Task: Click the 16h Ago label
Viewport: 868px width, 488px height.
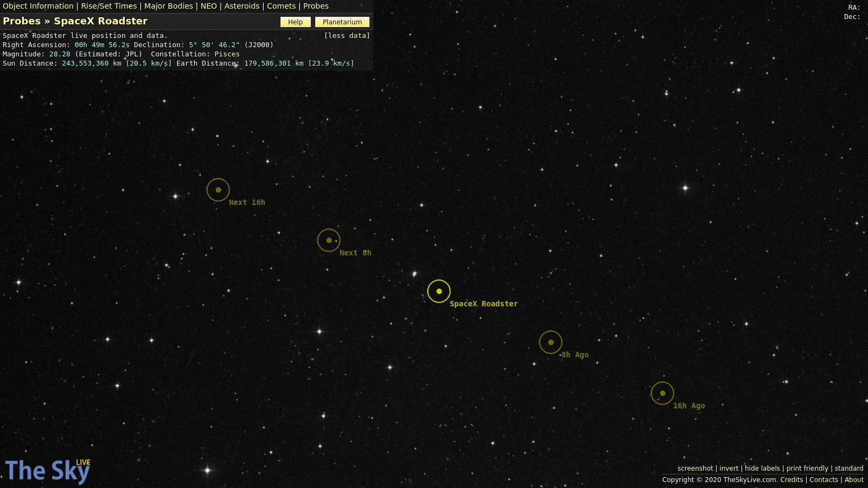Action: click(x=689, y=406)
